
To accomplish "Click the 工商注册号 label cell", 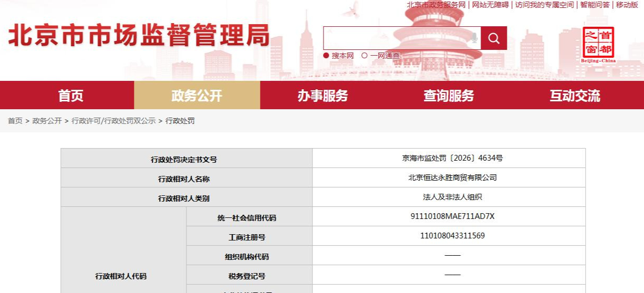I will [x=250, y=236].
